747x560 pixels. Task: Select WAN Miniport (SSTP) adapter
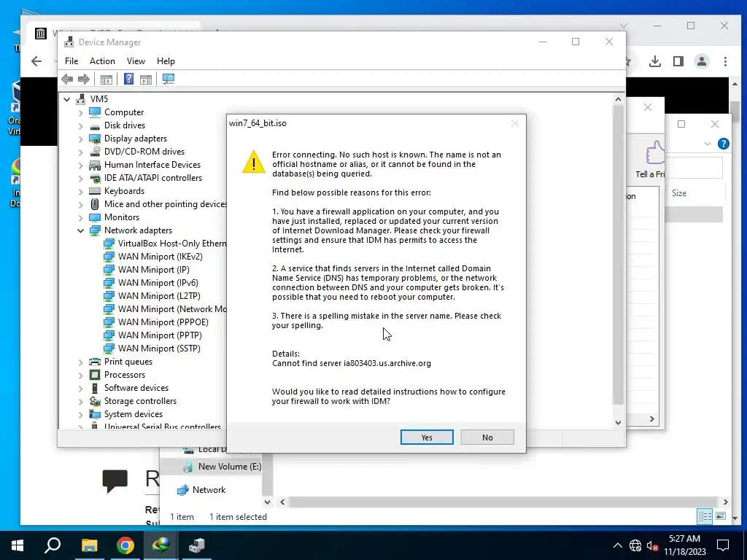coord(159,349)
